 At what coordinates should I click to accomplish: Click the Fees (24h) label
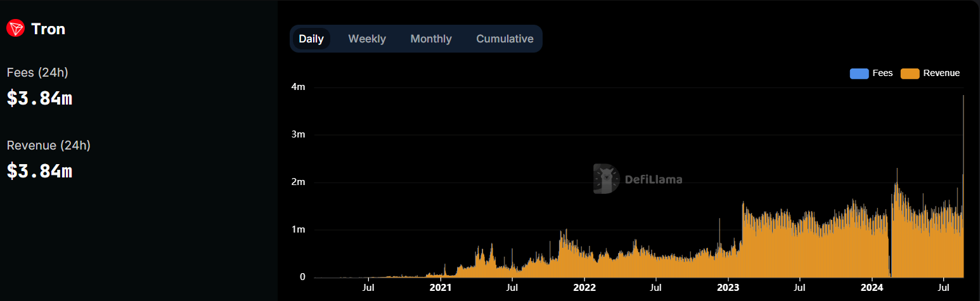coord(37,73)
